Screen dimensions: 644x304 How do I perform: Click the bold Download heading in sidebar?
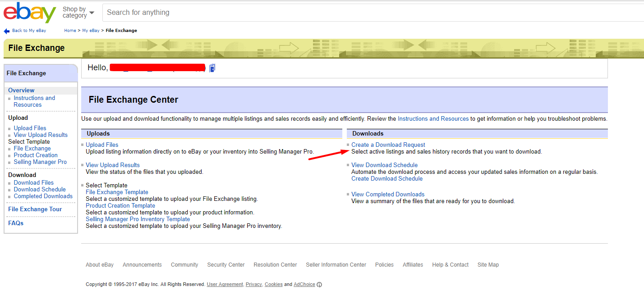(x=22, y=175)
